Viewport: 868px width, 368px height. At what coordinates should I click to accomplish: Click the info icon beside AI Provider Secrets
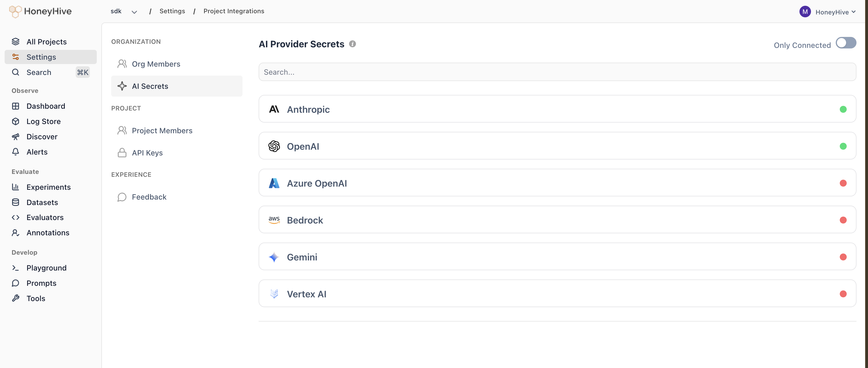[x=352, y=44]
